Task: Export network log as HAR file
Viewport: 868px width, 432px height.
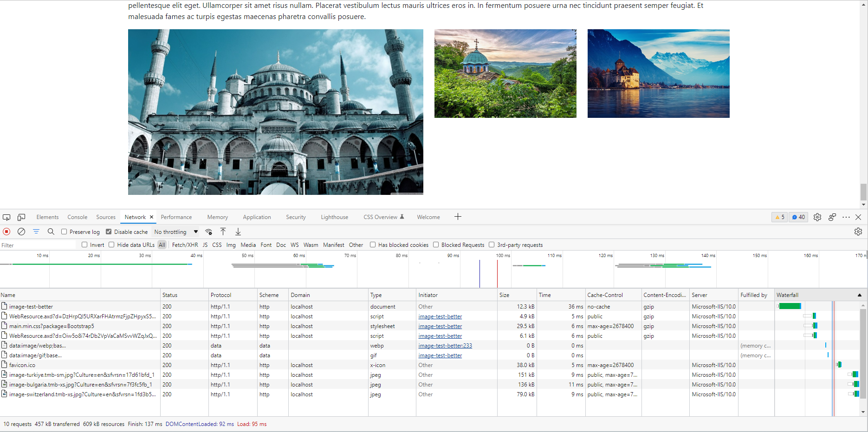Action: 238,232
